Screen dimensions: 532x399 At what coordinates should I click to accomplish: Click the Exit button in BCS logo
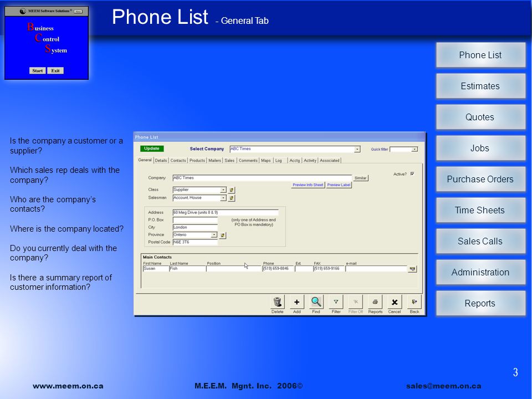click(55, 70)
